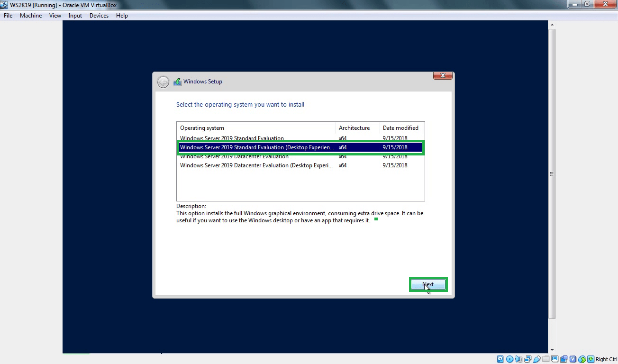Minimize the VirtualBox window

(x=575, y=4)
